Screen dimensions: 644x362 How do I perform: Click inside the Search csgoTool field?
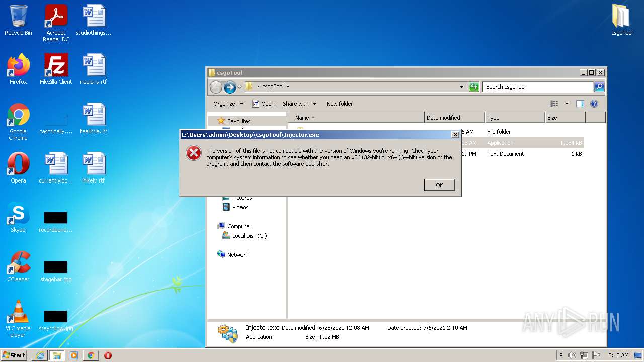click(x=537, y=87)
